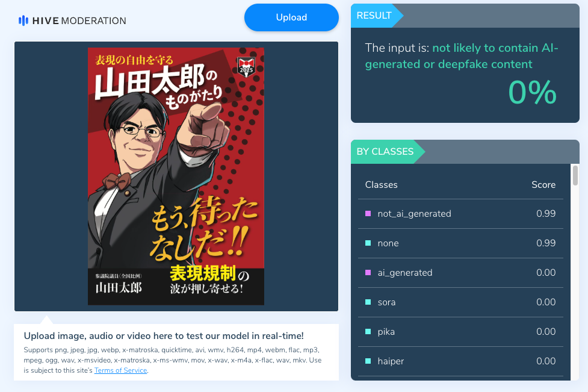Click the cyan marker beside pika
588x392 pixels.
click(x=368, y=332)
